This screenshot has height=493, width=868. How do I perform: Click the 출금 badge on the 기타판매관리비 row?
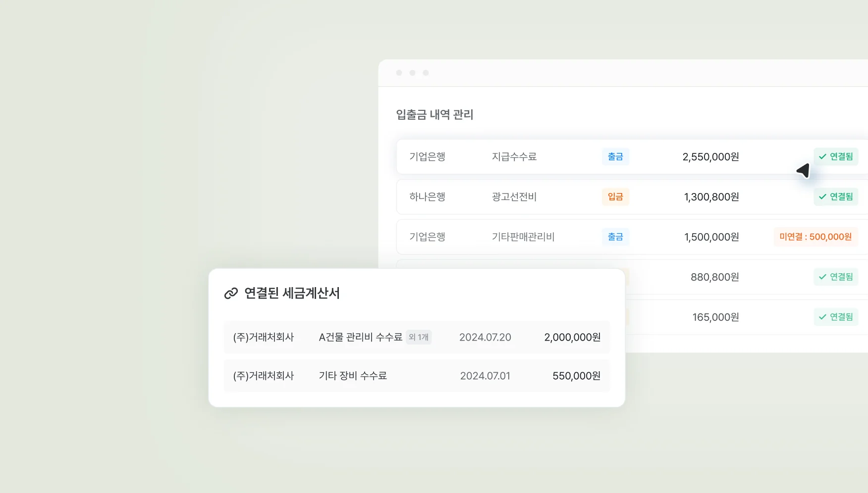click(x=615, y=237)
